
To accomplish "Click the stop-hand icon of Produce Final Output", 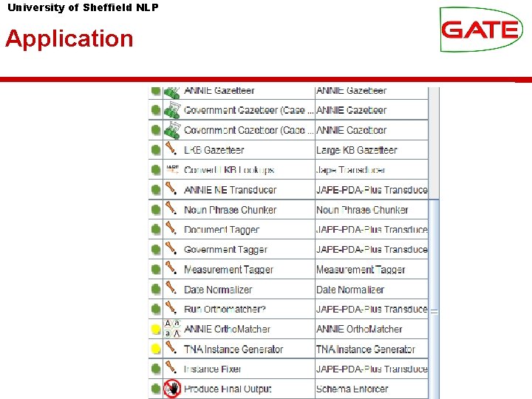I will point(172,389).
